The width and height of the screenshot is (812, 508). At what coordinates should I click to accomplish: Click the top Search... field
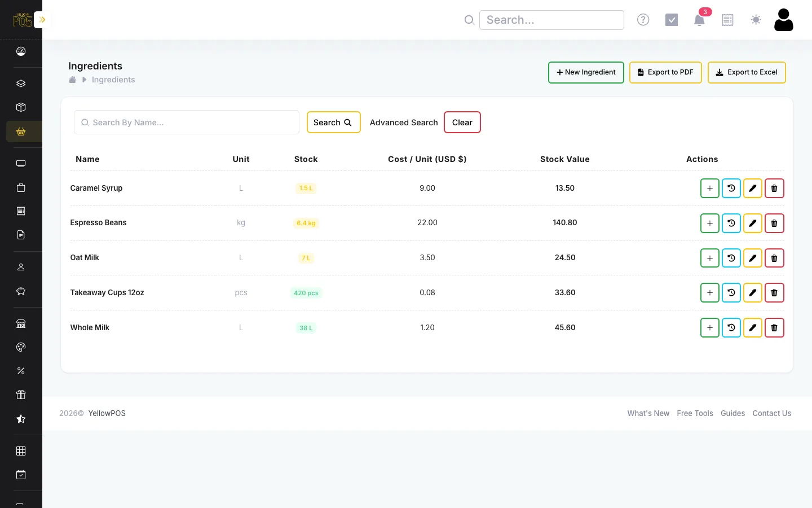coord(551,20)
